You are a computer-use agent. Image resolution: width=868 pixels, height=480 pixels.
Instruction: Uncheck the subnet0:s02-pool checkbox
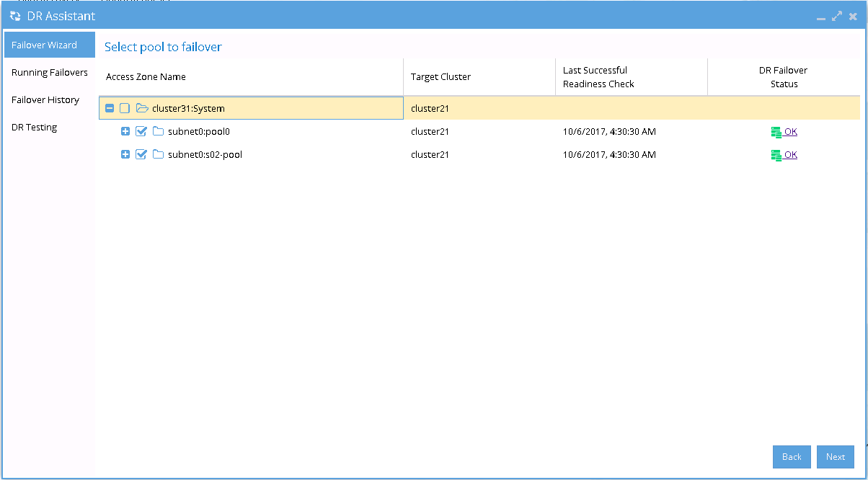pyautogui.click(x=141, y=154)
